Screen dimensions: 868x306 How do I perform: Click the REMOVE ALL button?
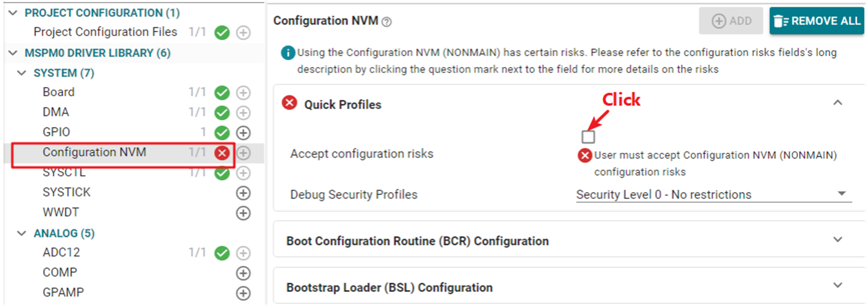coord(816,21)
